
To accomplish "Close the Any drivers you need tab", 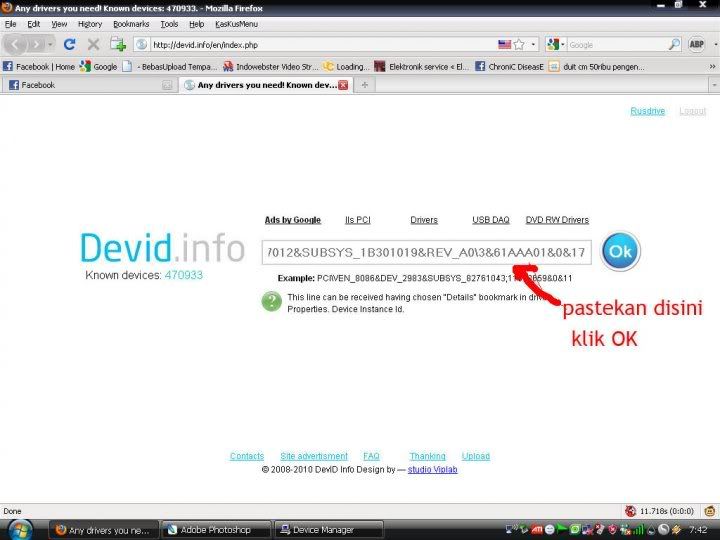I will 343,85.
